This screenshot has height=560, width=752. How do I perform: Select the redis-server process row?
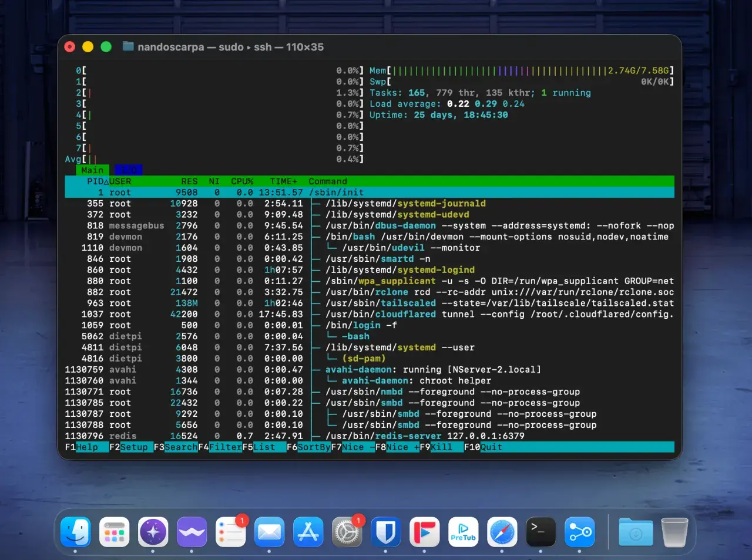[x=370, y=436]
